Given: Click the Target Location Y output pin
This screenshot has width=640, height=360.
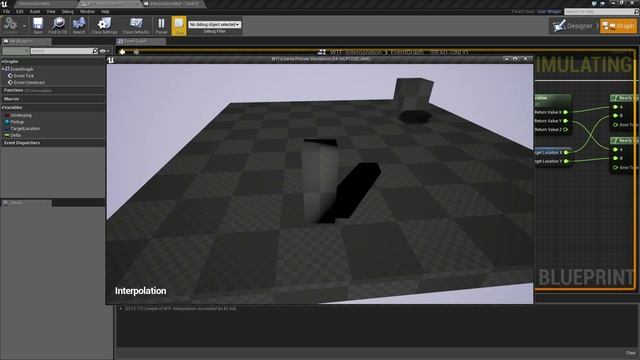Looking at the screenshot, I should pos(566,161).
